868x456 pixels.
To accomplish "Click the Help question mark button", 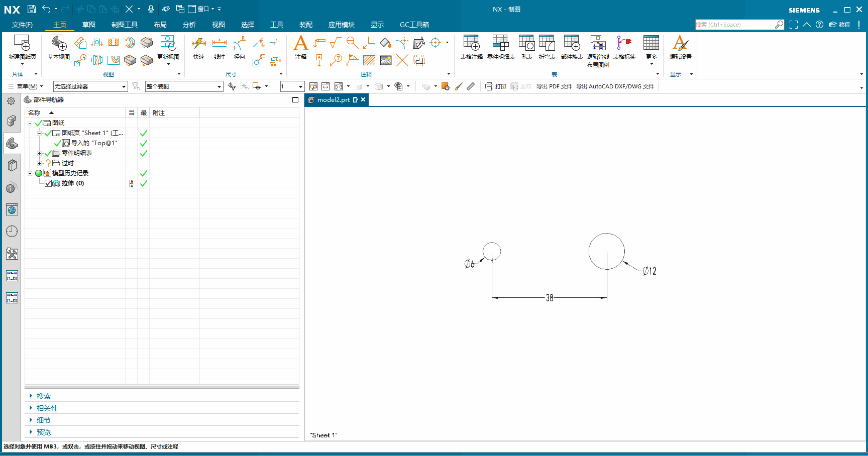I will click(x=819, y=25).
